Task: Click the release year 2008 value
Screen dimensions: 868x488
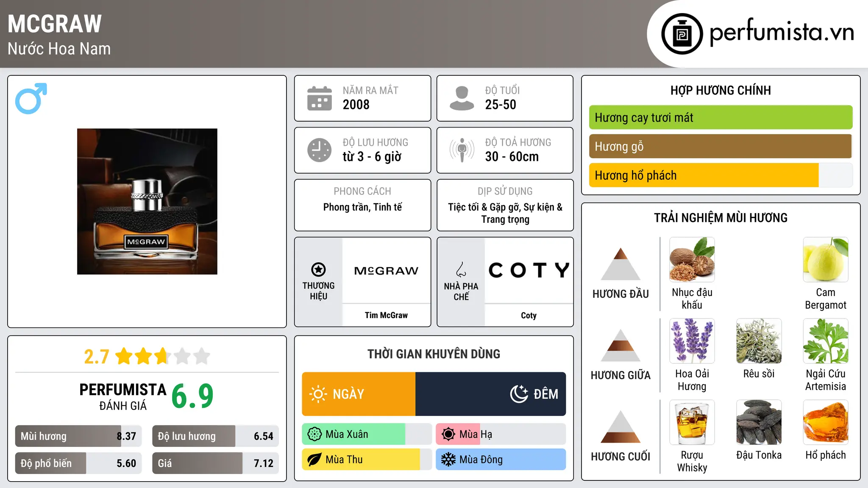Action: coord(356,105)
